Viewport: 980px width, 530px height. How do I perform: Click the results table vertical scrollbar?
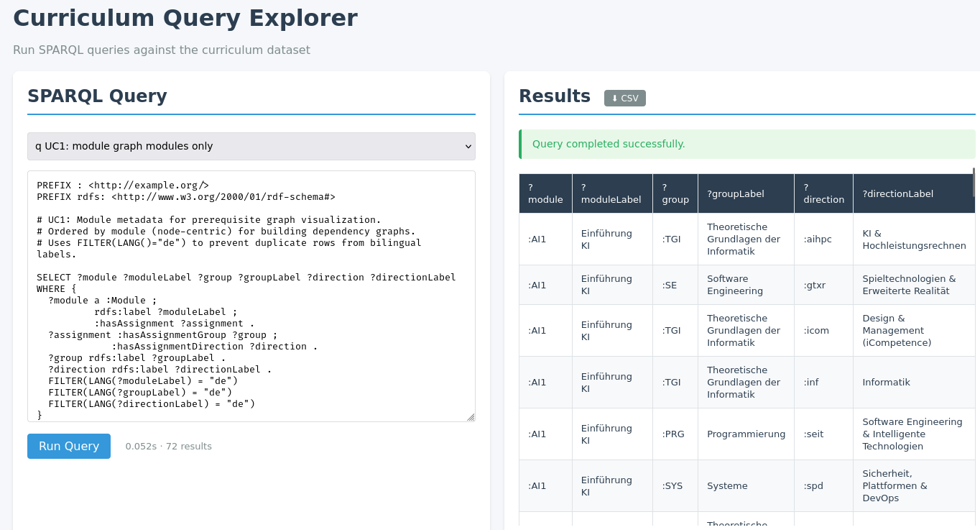974,182
